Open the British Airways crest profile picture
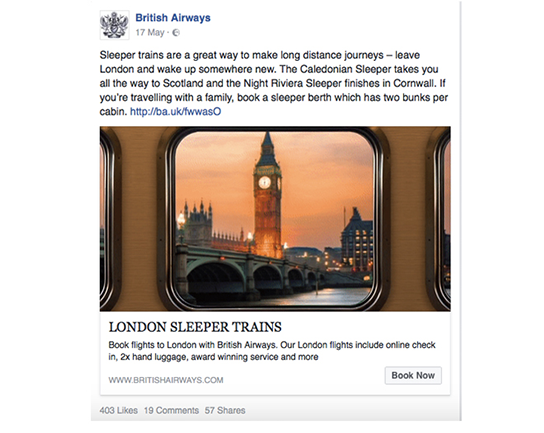The width and height of the screenshot is (544, 433). 114,25
